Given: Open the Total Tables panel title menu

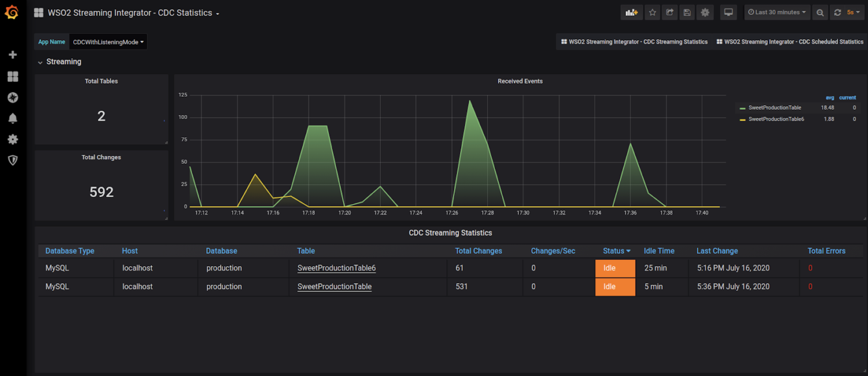Looking at the screenshot, I should point(101,81).
